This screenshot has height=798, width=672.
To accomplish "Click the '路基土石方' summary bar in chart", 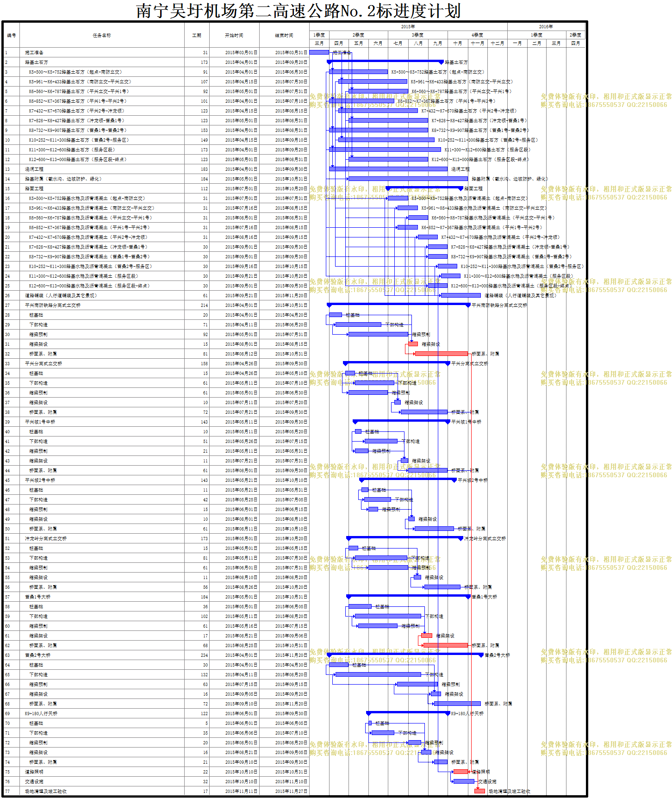I will pos(385,62).
